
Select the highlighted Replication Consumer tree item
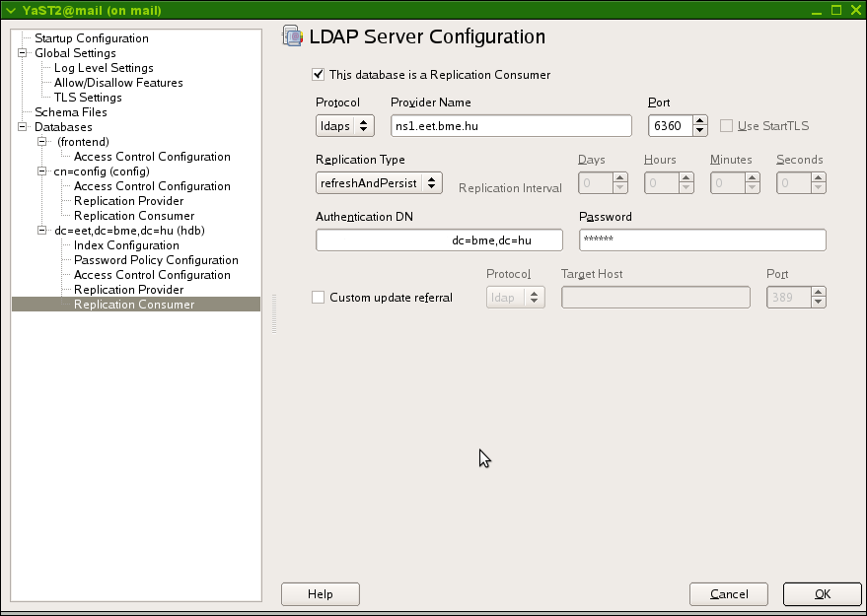(x=136, y=305)
